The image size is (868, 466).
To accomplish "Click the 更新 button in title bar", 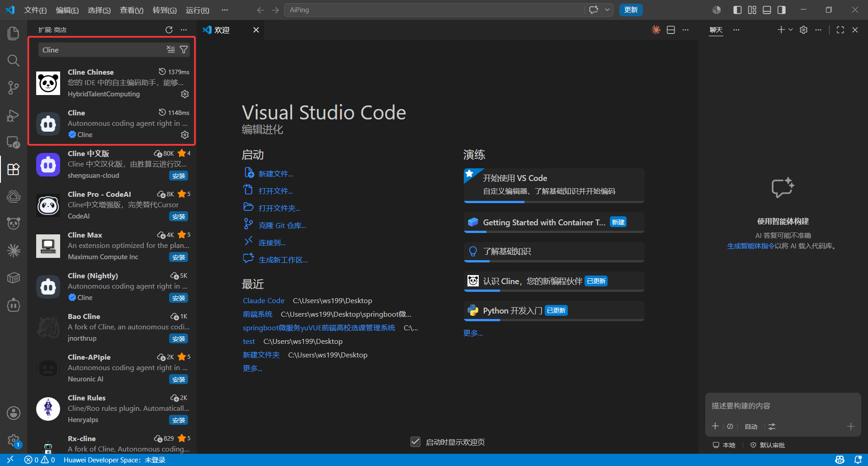I will [x=631, y=10].
